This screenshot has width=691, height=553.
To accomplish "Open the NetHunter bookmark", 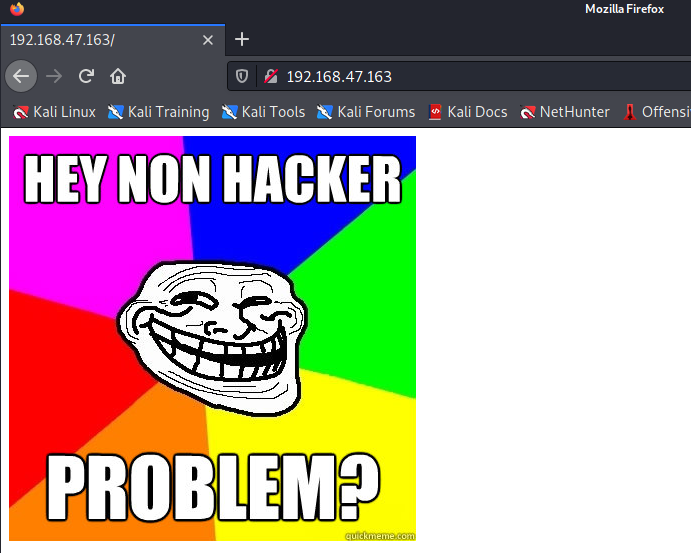I will (565, 112).
